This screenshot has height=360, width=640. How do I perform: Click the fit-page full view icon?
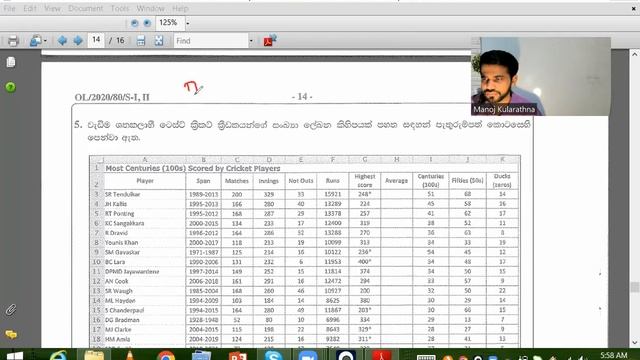coord(159,40)
